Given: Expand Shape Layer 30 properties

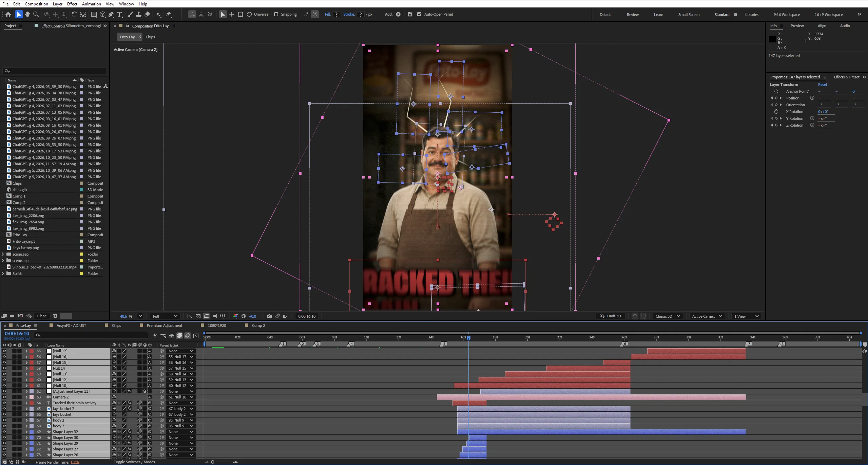Looking at the screenshot, I should (x=26, y=438).
